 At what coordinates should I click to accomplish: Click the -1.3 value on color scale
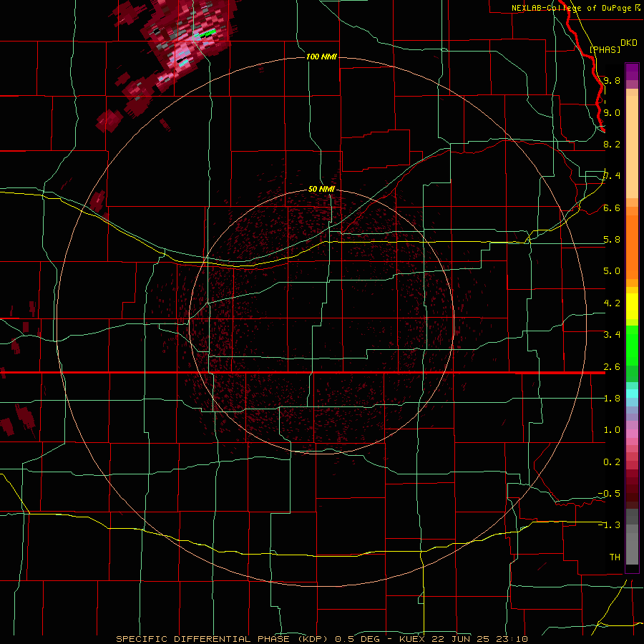click(x=609, y=525)
